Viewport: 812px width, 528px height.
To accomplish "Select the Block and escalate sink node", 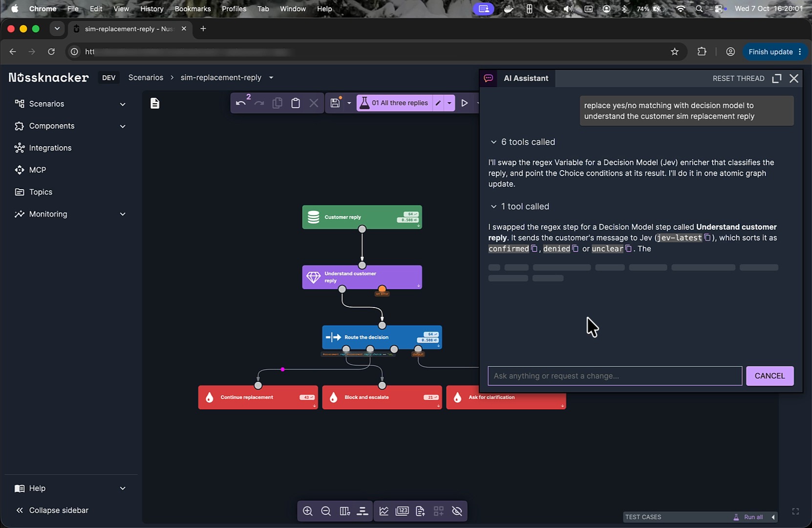I will click(x=382, y=397).
